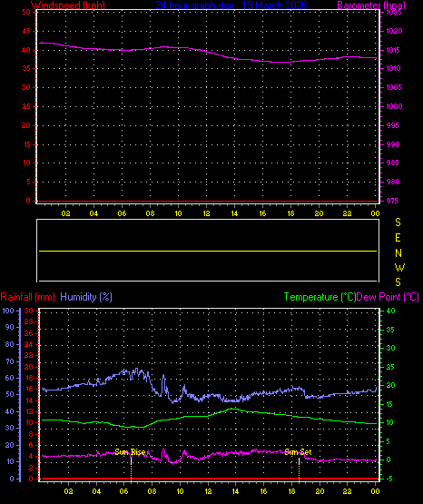
Task: Click the 1005 value on barometer axis
Action: (x=394, y=87)
